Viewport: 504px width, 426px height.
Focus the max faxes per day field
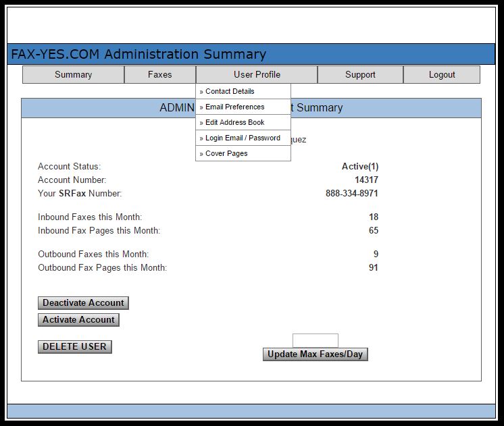coord(316,340)
